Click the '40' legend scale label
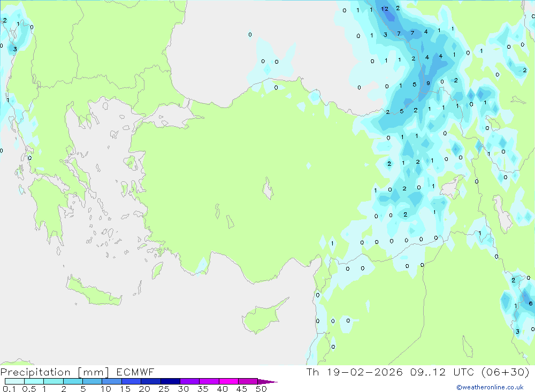The height and width of the screenshot is (392, 535). point(222,389)
